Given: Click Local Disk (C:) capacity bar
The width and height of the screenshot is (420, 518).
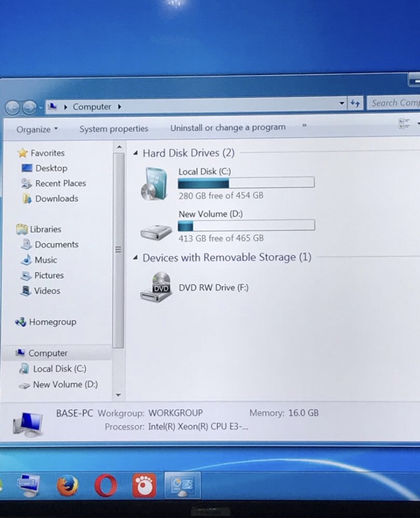Looking at the screenshot, I should tap(246, 183).
